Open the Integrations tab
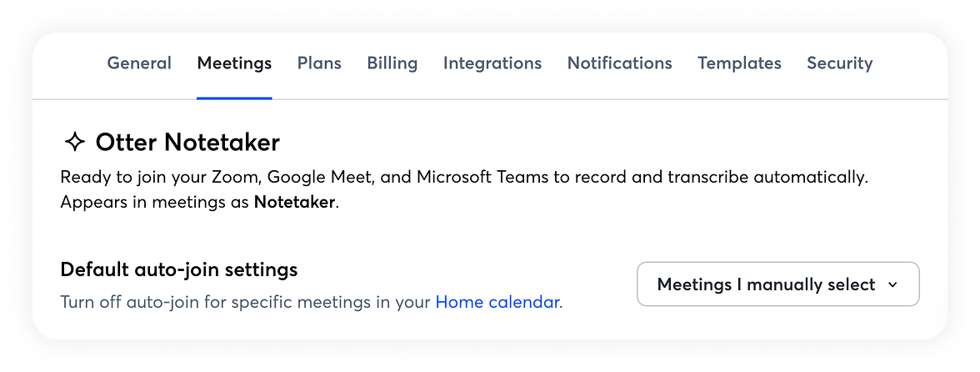Screen dimensions: 980x372 [492, 63]
